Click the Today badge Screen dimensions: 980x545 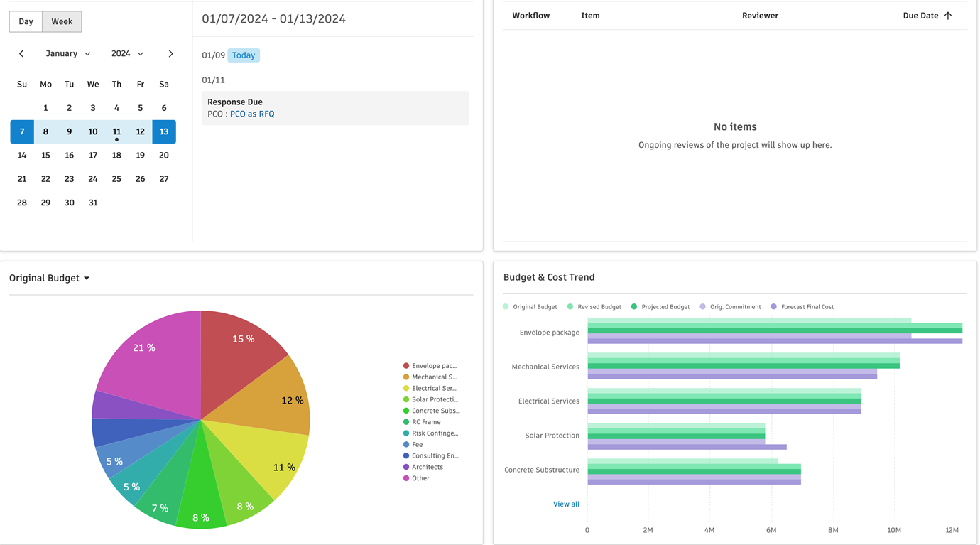click(244, 55)
